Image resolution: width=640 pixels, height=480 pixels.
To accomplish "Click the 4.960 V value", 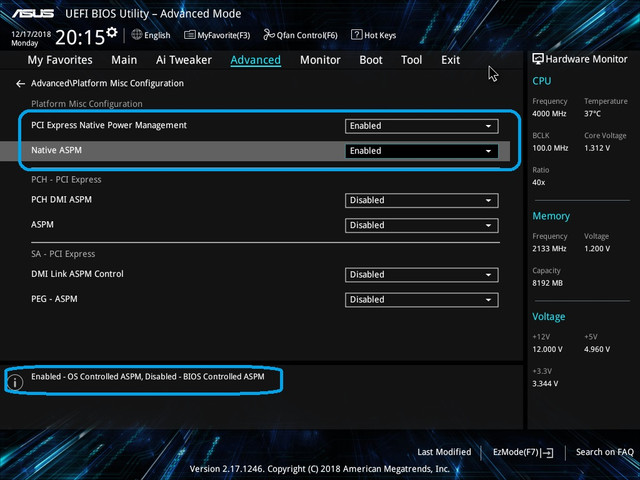I will pos(597,349).
